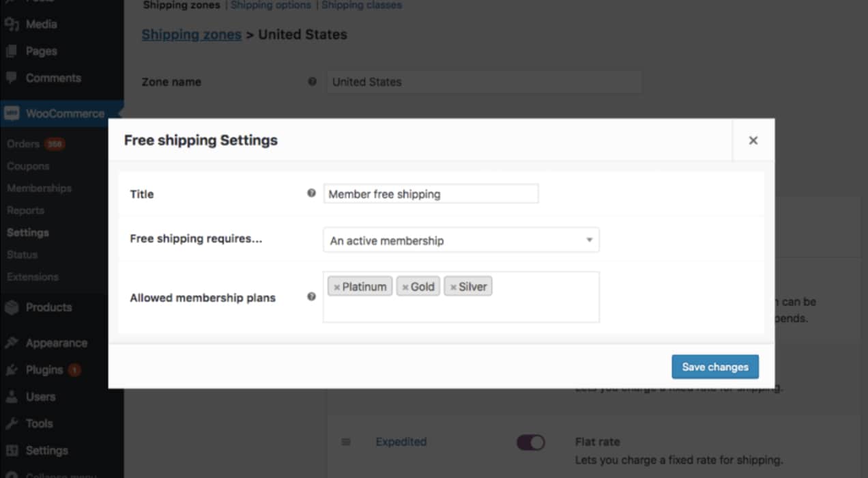Open the Expedited shipping method link
868x478 pixels.
401,442
